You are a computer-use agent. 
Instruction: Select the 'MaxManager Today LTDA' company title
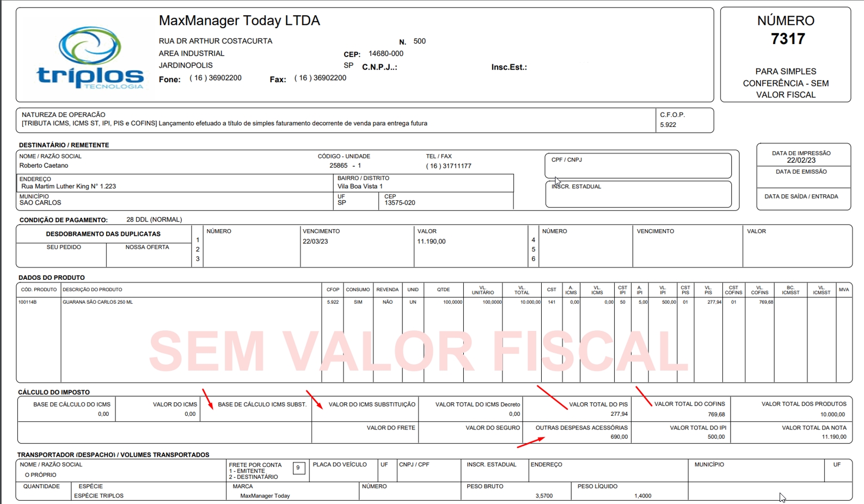(x=240, y=21)
